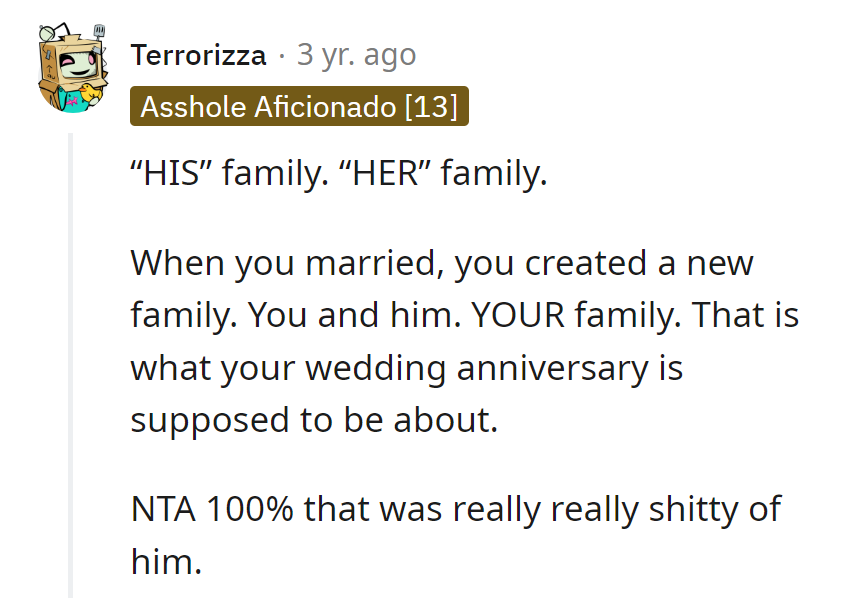Open Terrorizza's profile via the username

198,56
